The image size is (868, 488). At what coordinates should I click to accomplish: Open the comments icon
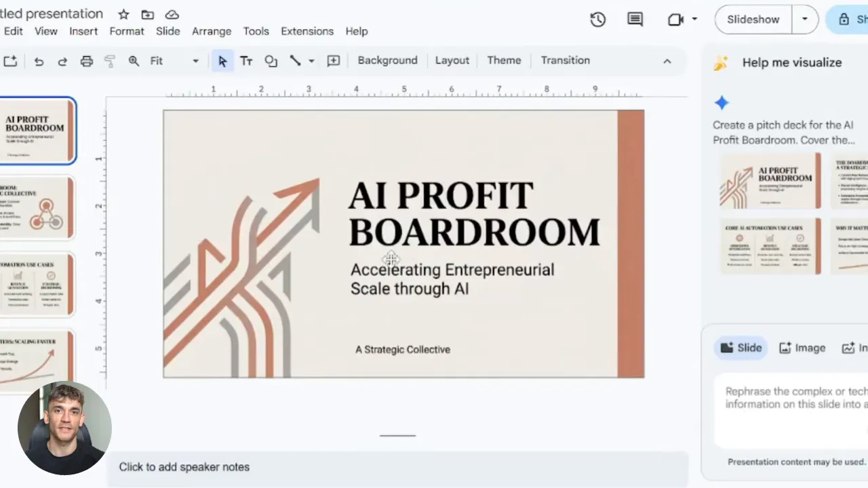coord(635,20)
